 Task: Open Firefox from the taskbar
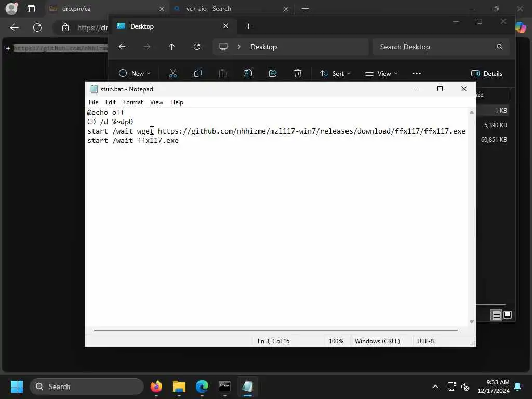click(156, 387)
